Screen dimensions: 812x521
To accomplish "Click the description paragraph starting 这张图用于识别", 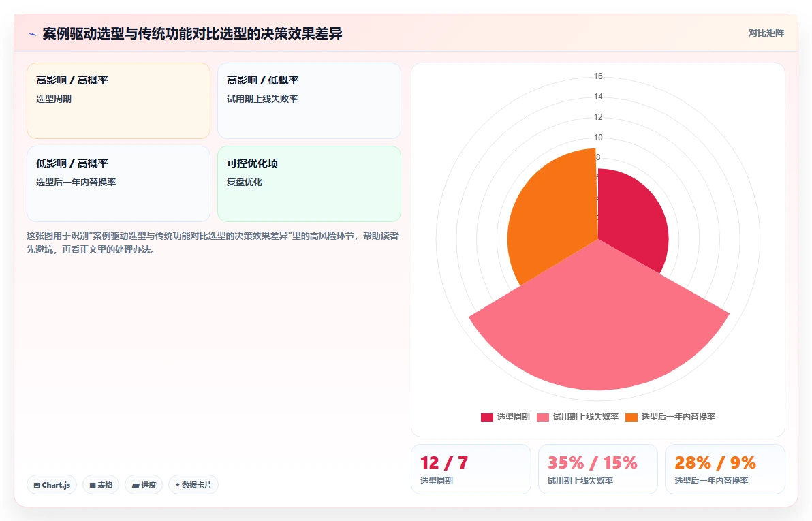I will point(213,243).
